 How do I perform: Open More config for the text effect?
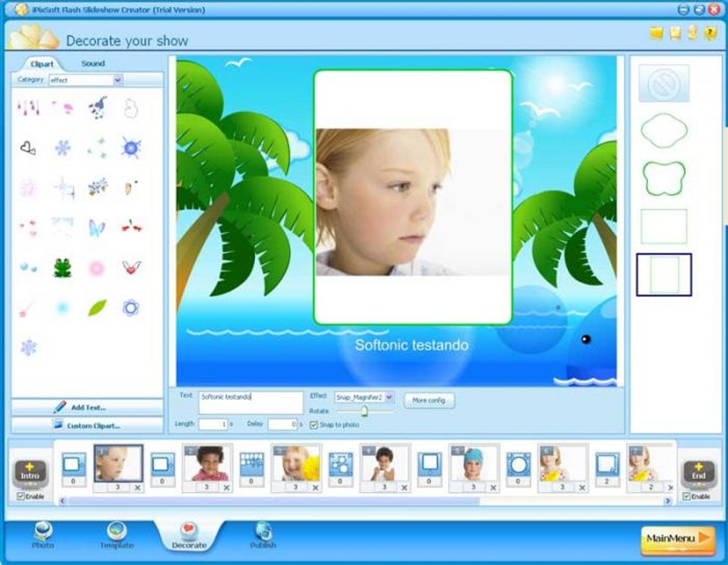click(429, 400)
